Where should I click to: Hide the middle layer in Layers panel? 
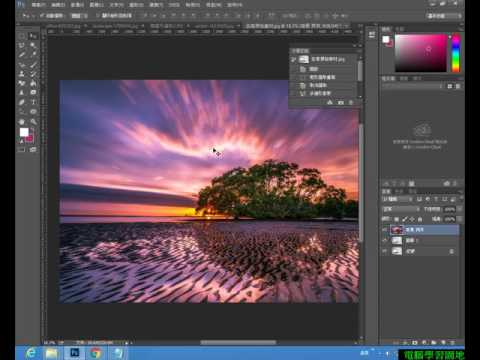[385, 240]
